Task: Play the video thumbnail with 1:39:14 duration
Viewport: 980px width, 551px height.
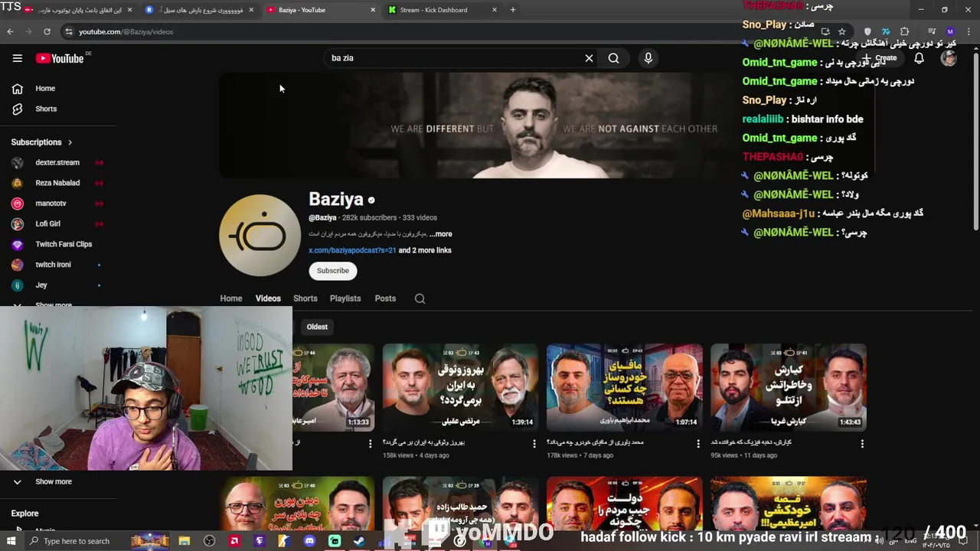Action: (x=461, y=387)
